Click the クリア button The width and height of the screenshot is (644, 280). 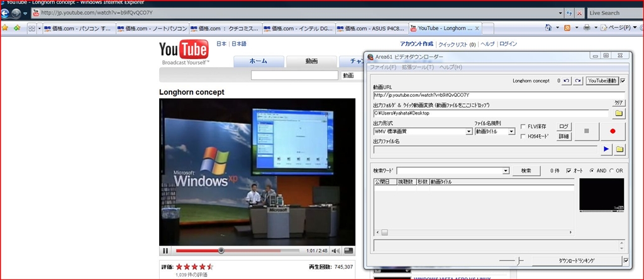tap(619, 103)
